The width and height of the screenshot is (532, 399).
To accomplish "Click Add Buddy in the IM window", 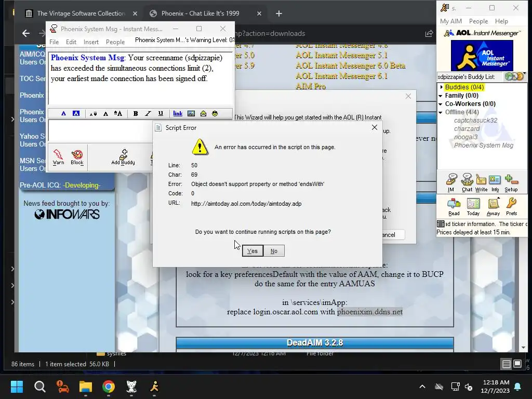I will pos(123,157).
